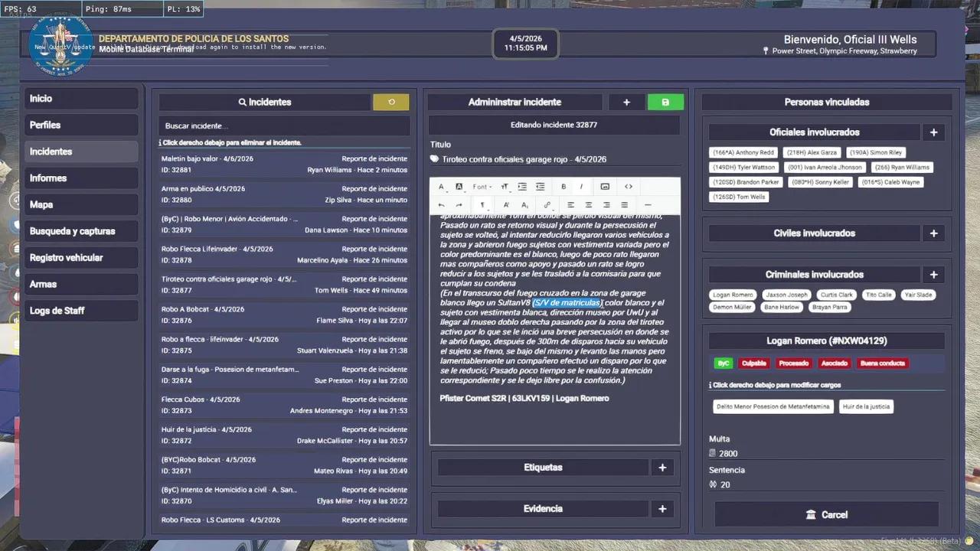Align report text to the left
980x551 pixels.
(x=570, y=205)
